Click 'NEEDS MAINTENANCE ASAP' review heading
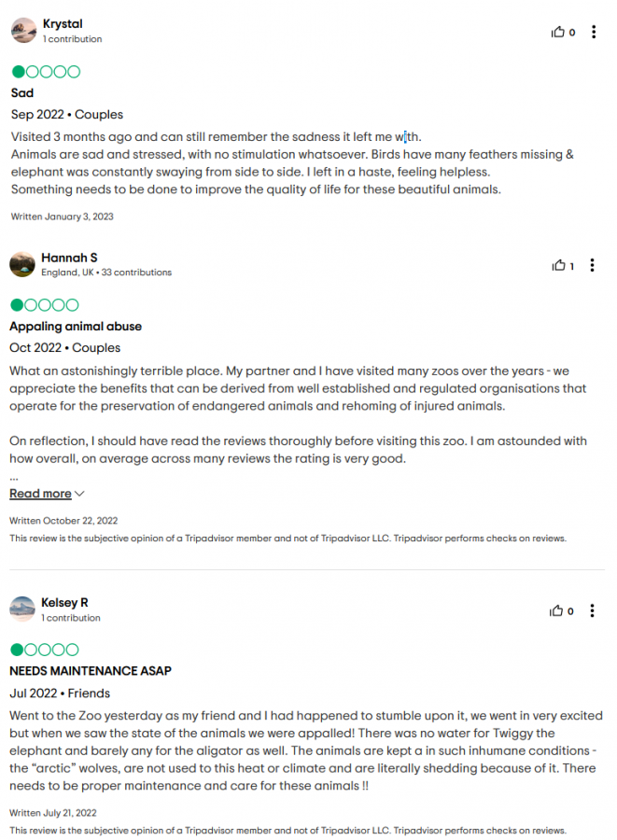The image size is (617, 840). click(91, 671)
